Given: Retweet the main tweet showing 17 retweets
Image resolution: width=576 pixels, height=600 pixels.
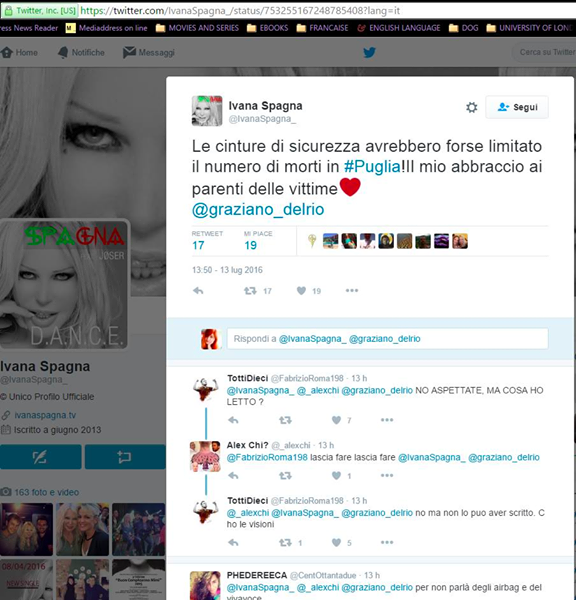Looking at the screenshot, I should point(250,291).
